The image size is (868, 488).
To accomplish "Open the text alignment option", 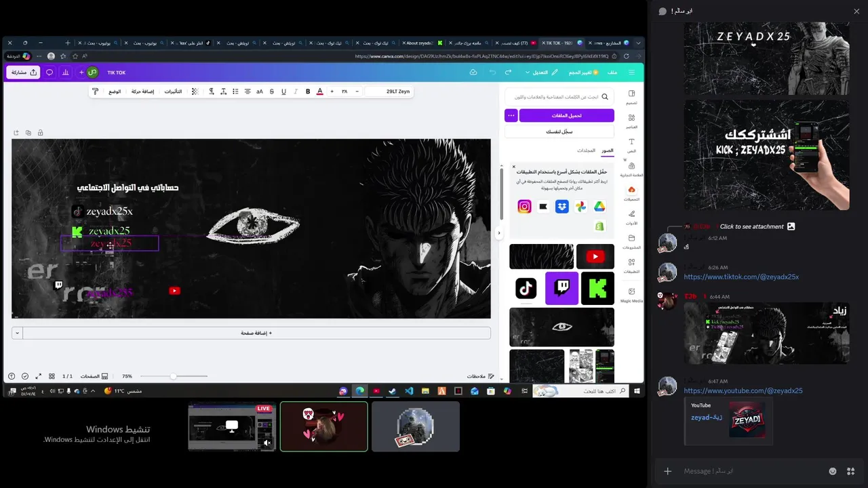I will coord(248,91).
